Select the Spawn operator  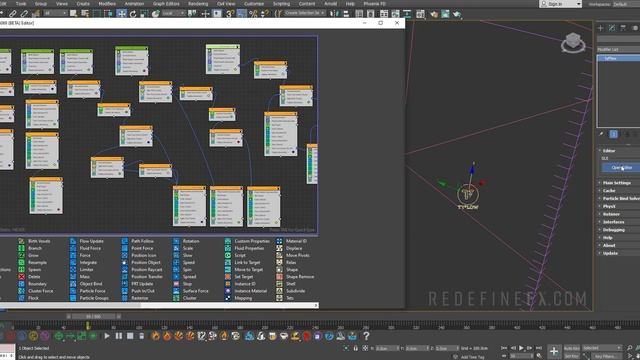click(x=30, y=270)
